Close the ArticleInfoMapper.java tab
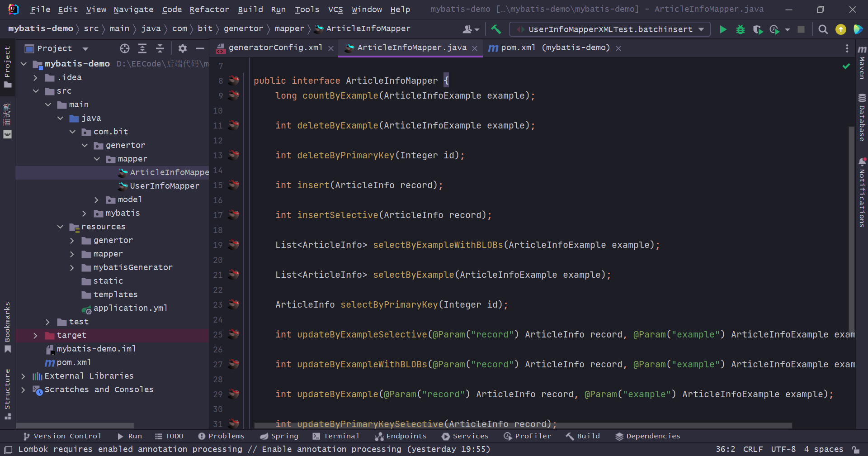Image resolution: width=868 pixels, height=456 pixels. [475, 48]
